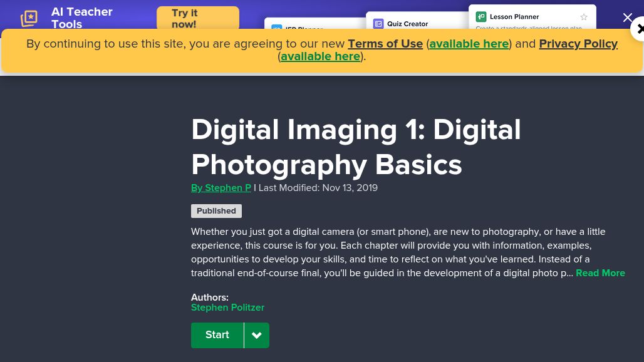Click the dropdown chevron next to Start
The width and height of the screenshot is (644, 362).
(x=256, y=335)
